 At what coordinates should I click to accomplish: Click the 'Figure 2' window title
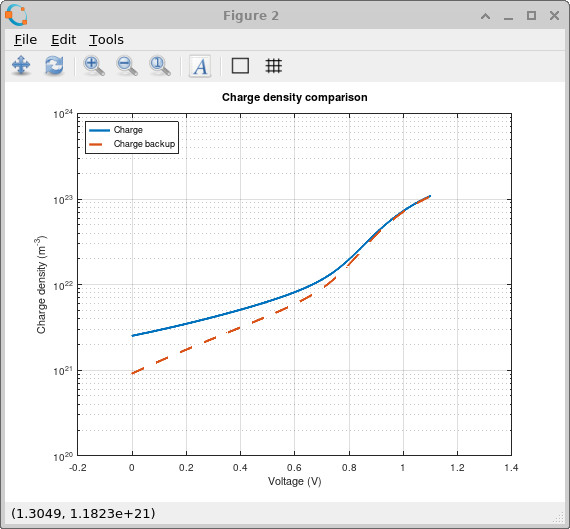click(x=251, y=16)
